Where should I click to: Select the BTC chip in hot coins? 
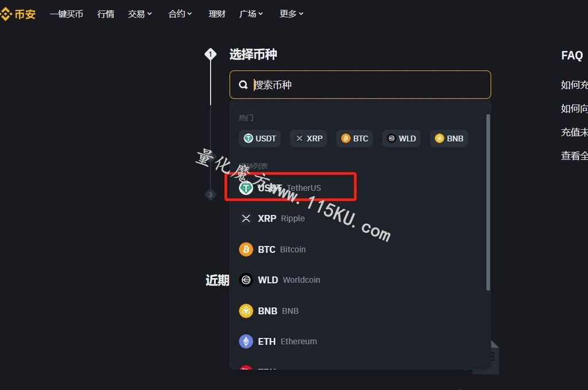pos(354,139)
